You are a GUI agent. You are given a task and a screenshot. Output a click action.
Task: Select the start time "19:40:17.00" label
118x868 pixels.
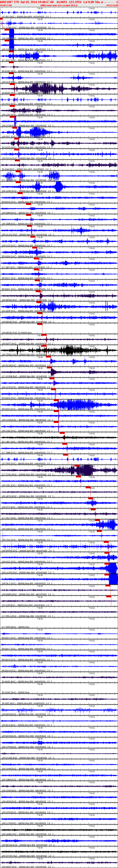(x=6, y=5)
